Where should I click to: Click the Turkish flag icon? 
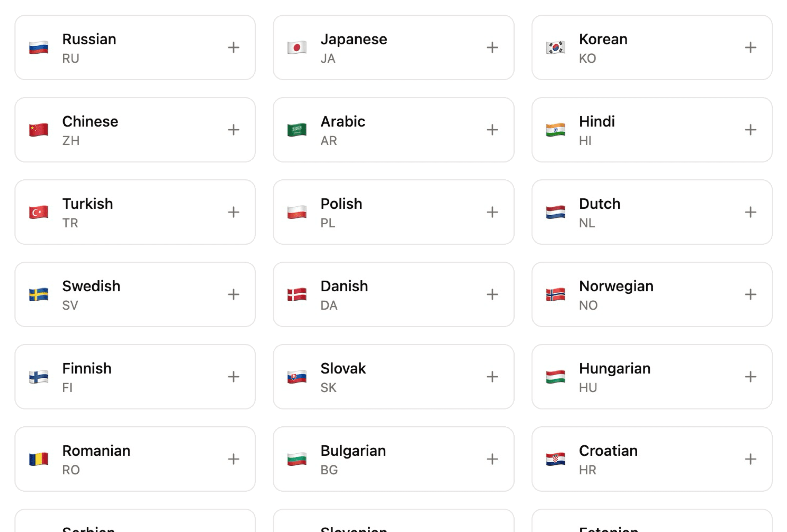tap(39, 212)
